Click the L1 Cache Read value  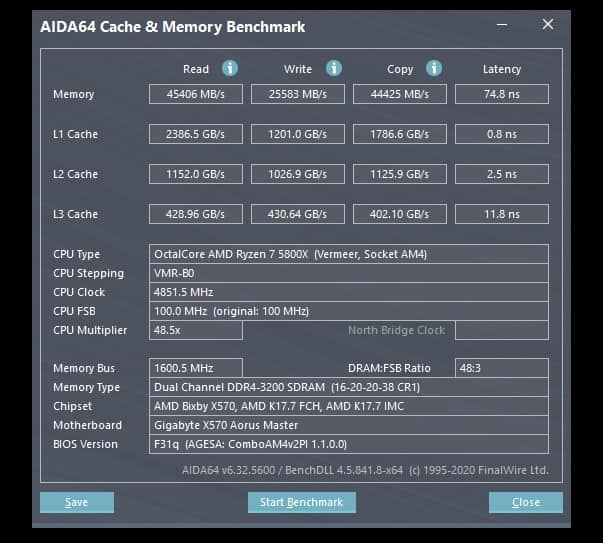pos(196,134)
